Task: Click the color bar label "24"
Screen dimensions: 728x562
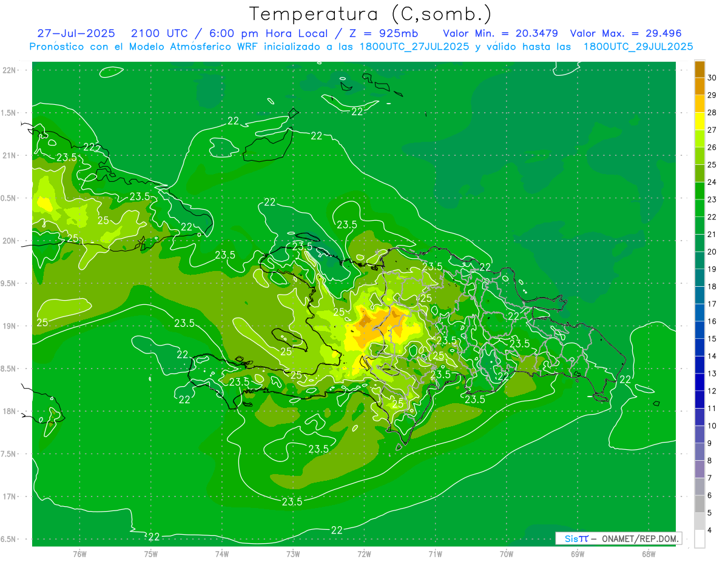Action: [712, 182]
